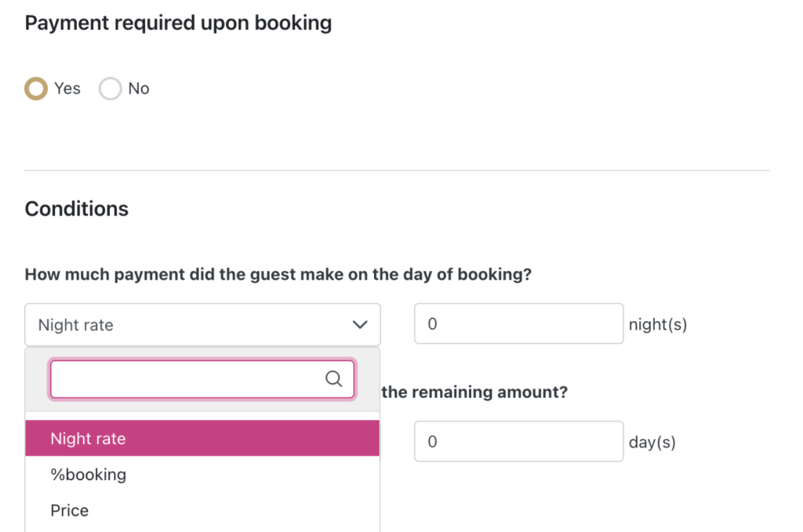Choose the highlighted Night rate option
The image size is (803, 532).
(x=202, y=439)
